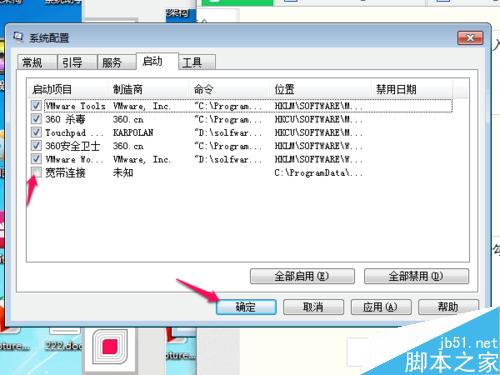
Task: Close the 系统配置 dialog
Action: pos(470,38)
